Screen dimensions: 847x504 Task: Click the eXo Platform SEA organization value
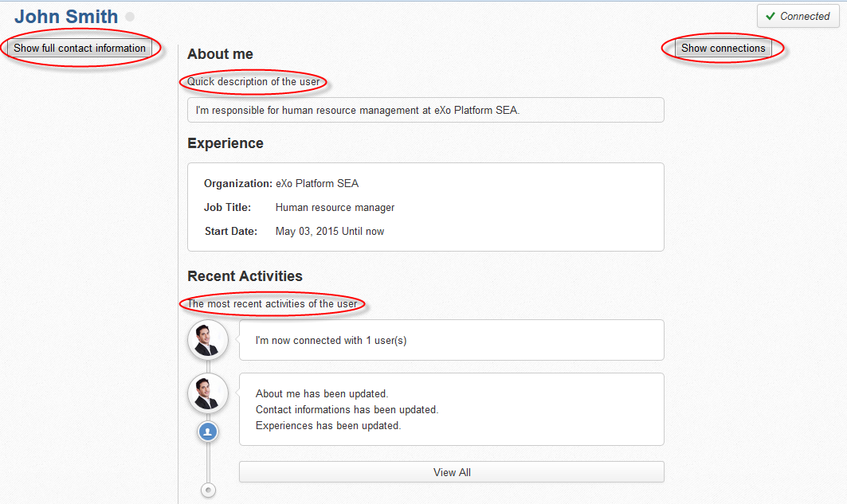coord(317,183)
